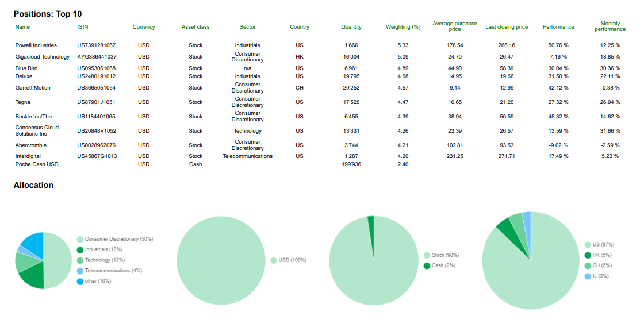Click the CH (5%) legend dot
This screenshot has width=644, height=331.
[x=588, y=265]
